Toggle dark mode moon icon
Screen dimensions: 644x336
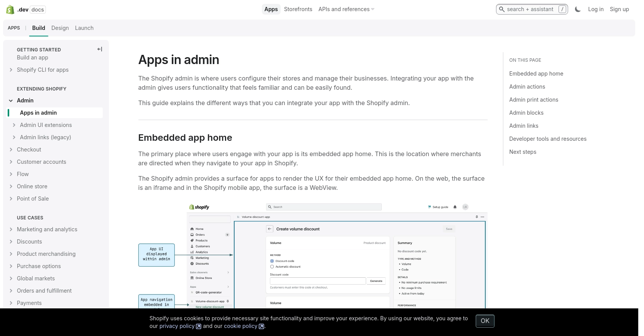point(578,9)
